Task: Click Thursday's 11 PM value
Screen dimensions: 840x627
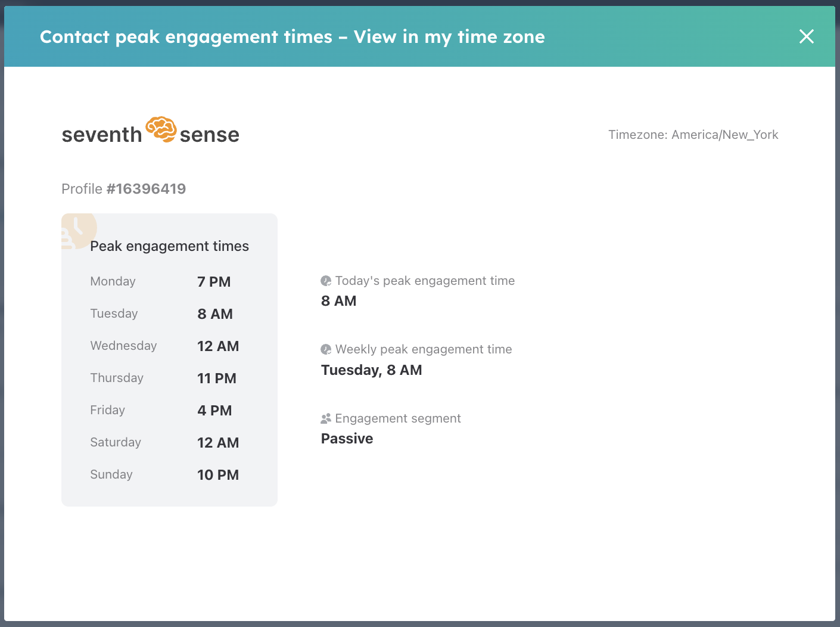Action: pyautogui.click(x=217, y=378)
